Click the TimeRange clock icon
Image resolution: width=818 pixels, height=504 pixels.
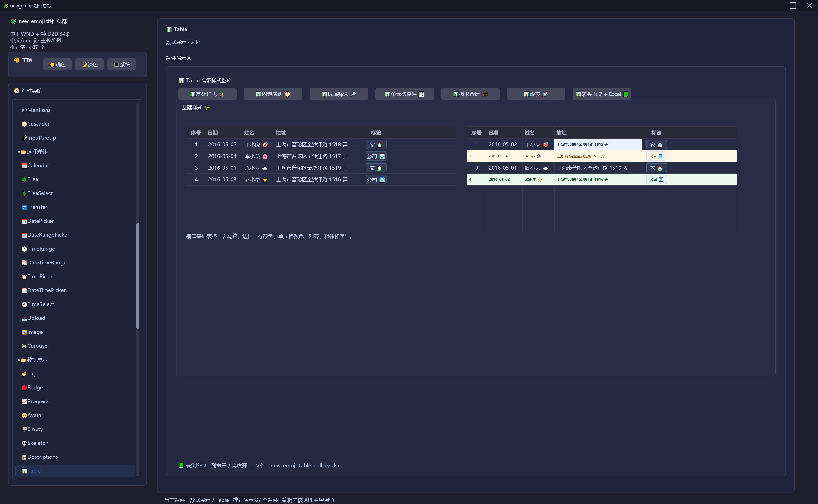(x=24, y=249)
